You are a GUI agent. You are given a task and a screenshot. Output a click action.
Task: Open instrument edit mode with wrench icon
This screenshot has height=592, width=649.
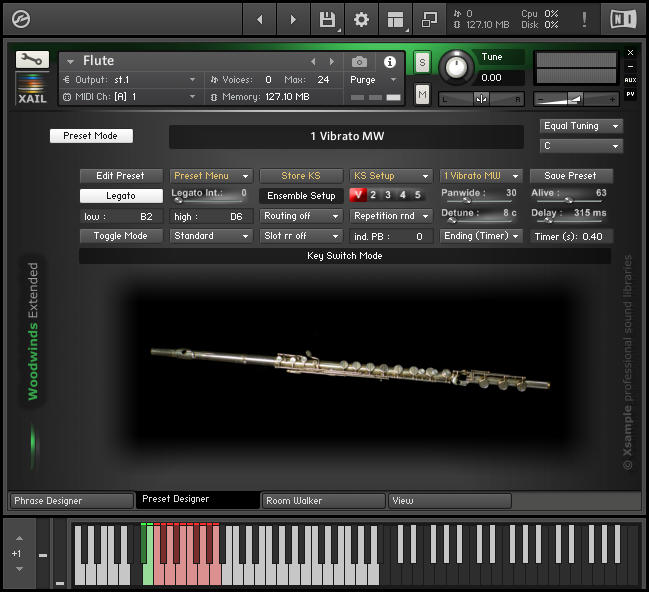tap(32, 60)
